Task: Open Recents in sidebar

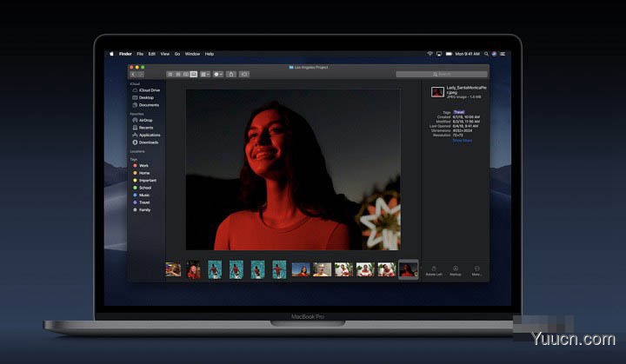Action: click(143, 128)
